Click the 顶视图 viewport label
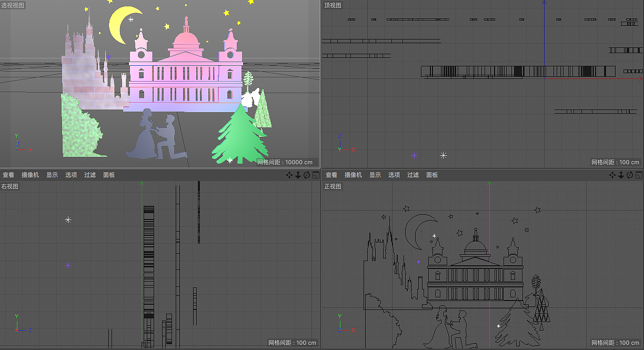 333,5
